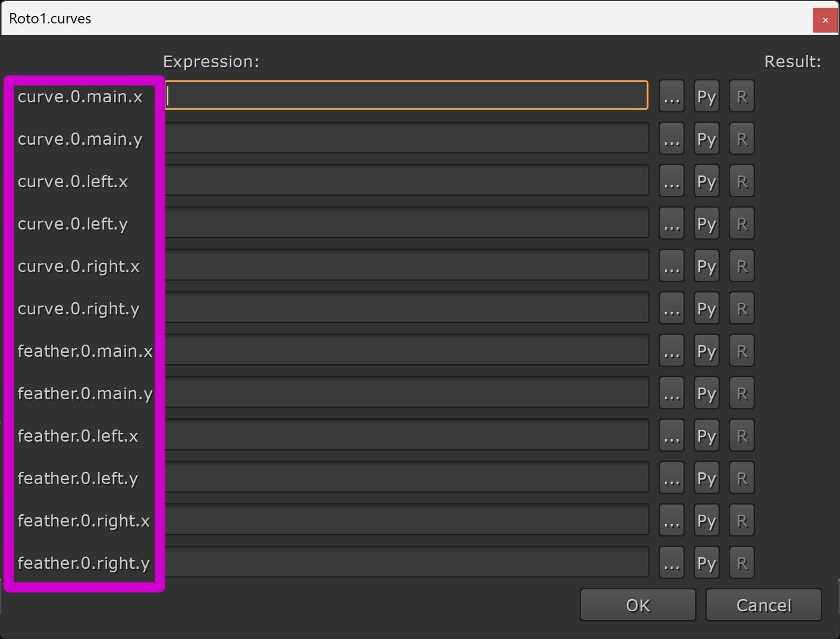The height and width of the screenshot is (639, 840).
Task: Open the ... editor for feather.0.right.x
Action: pyautogui.click(x=671, y=520)
